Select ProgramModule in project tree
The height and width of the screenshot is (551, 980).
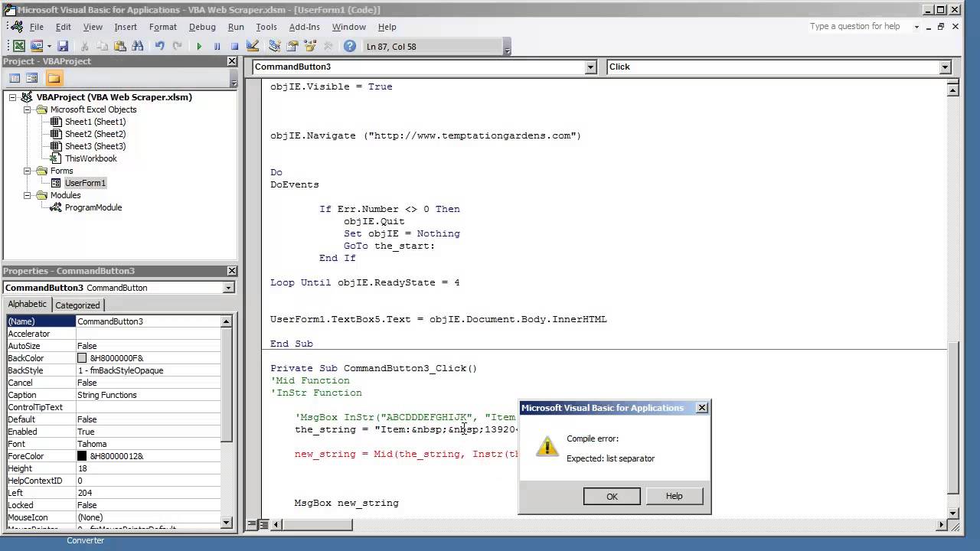93,207
